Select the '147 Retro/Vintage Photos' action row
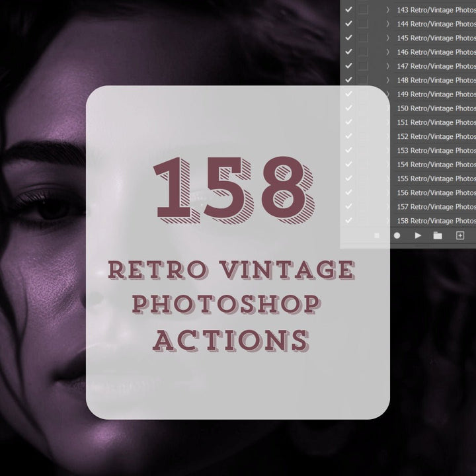The image size is (476, 476). (x=435, y=66)
